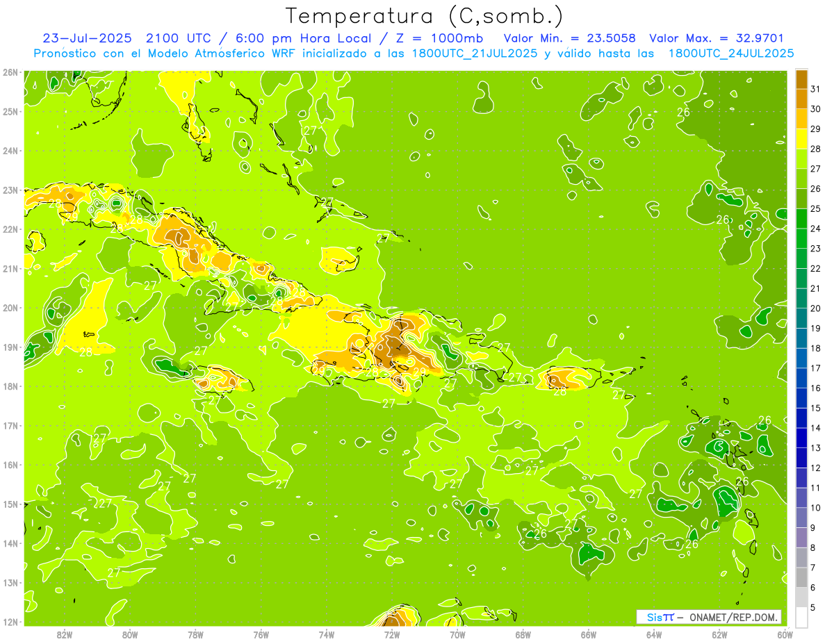The image size is (834, 644).
Task: Click the colorbar label '11'
Action: (x=815, y=488)
